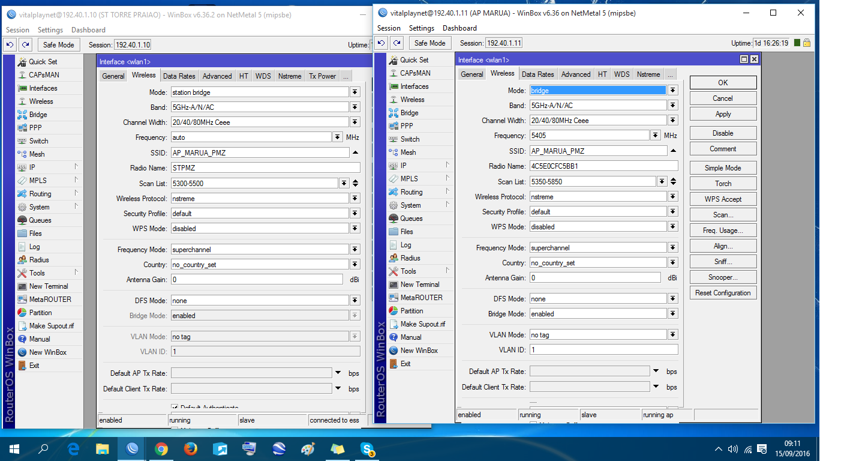Switch to Tx Power tab in ST TORRE PRAIAO
Image resolution: width=868 pixels, height=461 pixels.
[x=323, y=76]
